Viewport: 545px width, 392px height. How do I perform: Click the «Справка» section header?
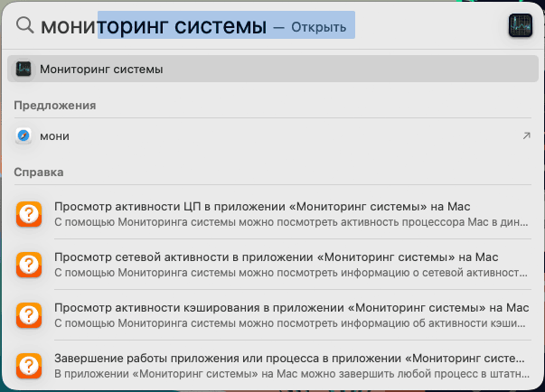pyautogui.click(x=39, y=173)
